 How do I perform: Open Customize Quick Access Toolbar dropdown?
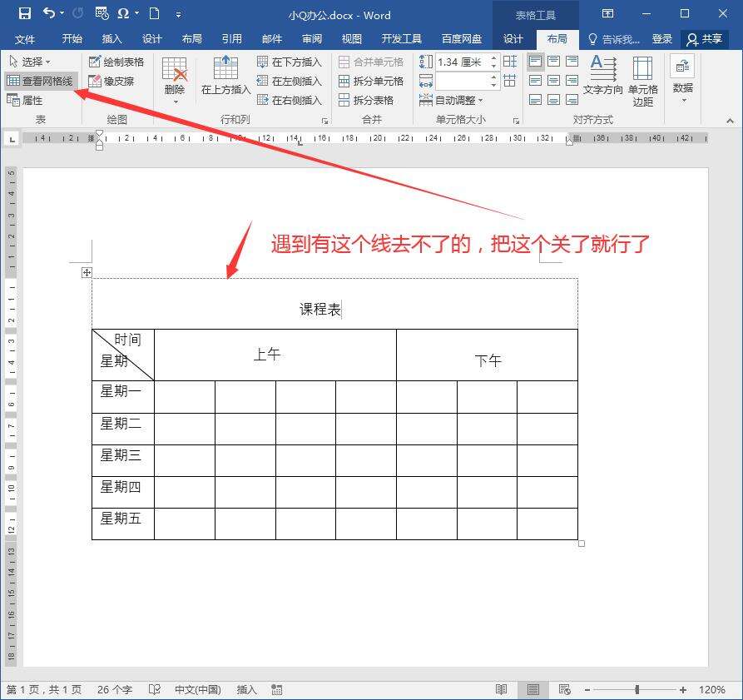tap(179, 14)
